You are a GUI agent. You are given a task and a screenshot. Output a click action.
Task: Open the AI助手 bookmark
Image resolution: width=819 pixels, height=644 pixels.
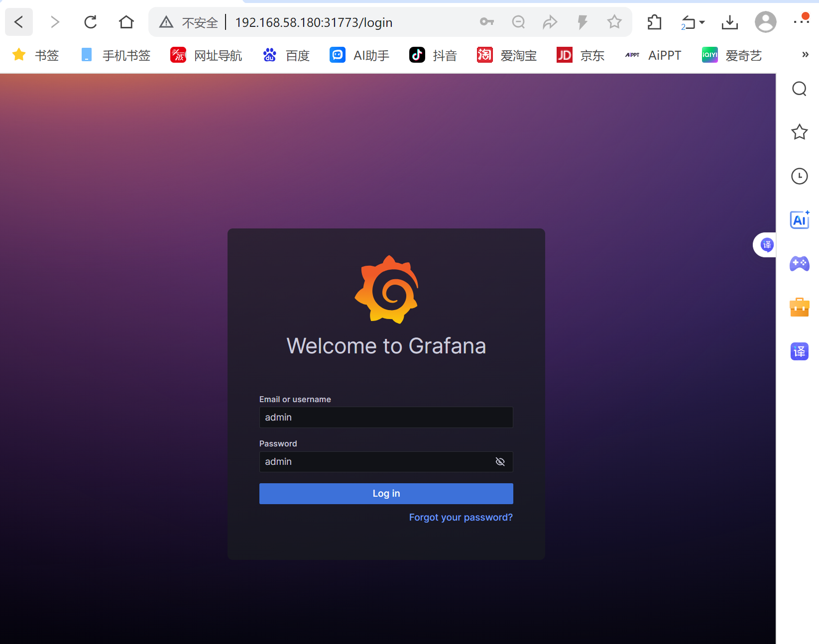coord(359,55)
